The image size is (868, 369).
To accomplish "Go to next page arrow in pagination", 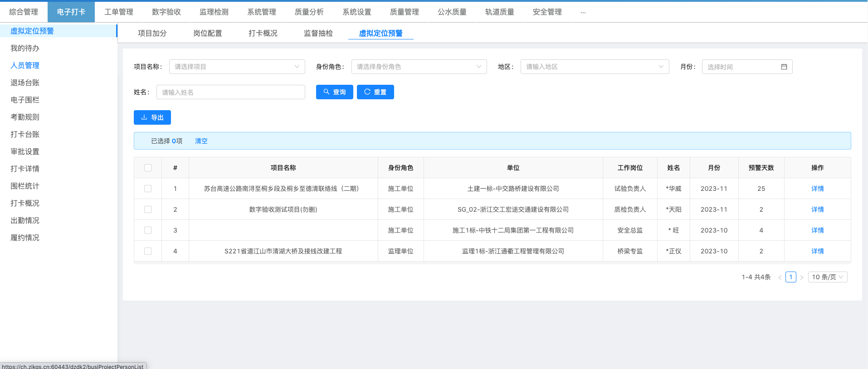I will tap(802, 277).
